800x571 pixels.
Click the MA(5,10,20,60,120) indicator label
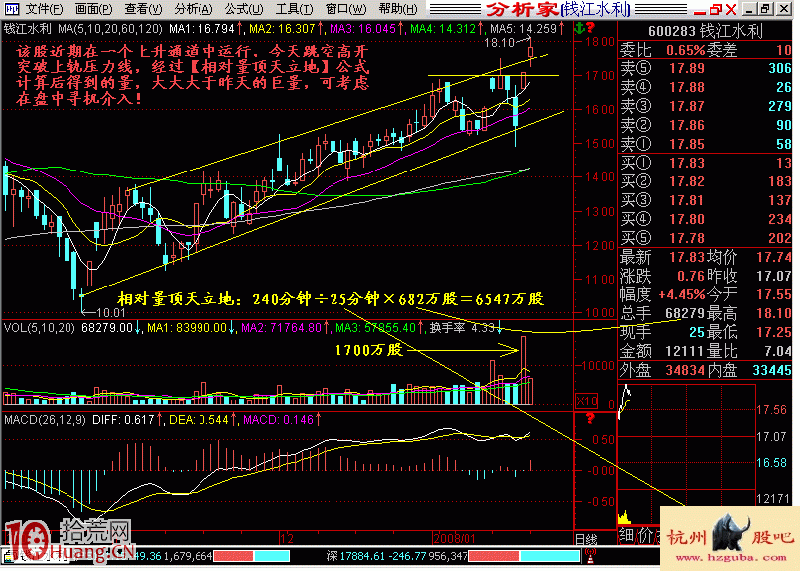click(x=110, y=29)
